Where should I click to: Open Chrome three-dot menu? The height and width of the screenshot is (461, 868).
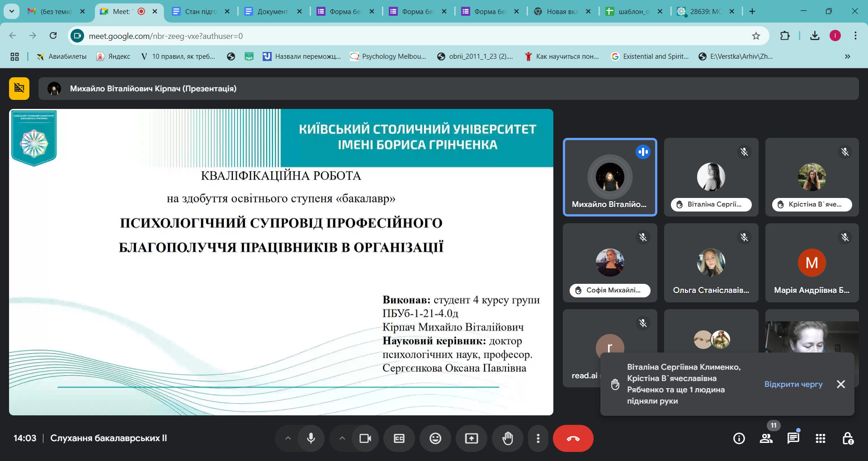(x=855, y=36)
